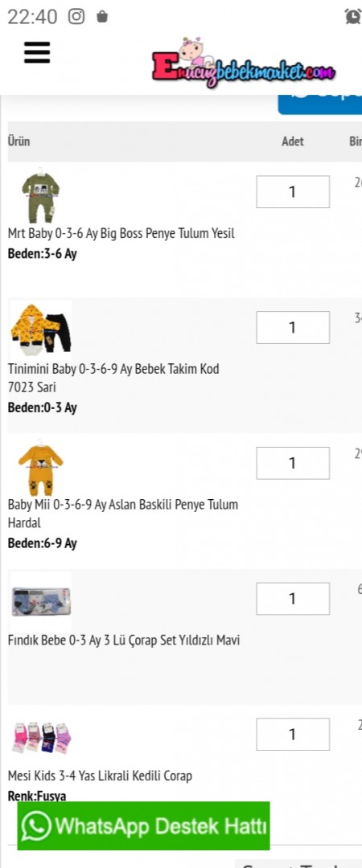Open Instagram notification icon in status bar
This screenshot has width=362, height=868.
tap(76, 17)
